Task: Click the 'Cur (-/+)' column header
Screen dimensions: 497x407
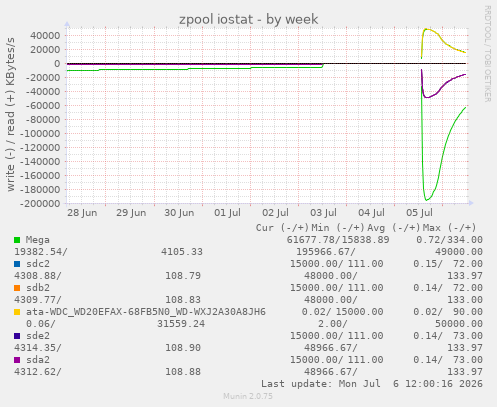Action: [x=282, y=228]
